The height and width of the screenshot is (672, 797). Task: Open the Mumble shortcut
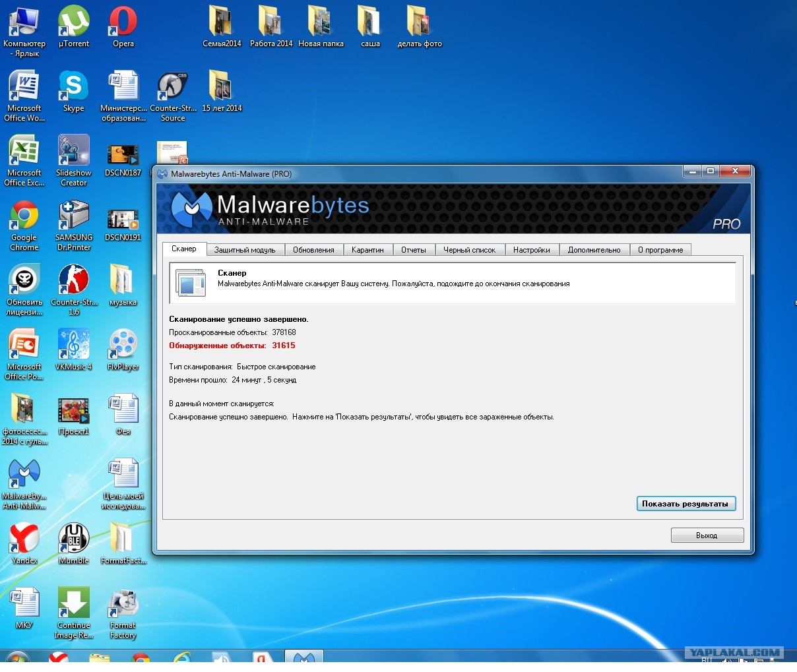[x=73, y=543]
